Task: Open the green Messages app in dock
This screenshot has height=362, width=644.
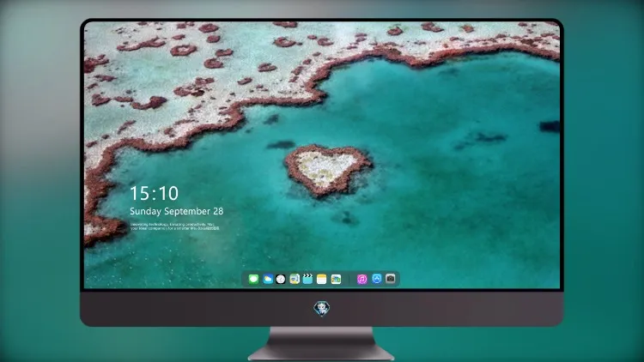Action: click(253, 279)
